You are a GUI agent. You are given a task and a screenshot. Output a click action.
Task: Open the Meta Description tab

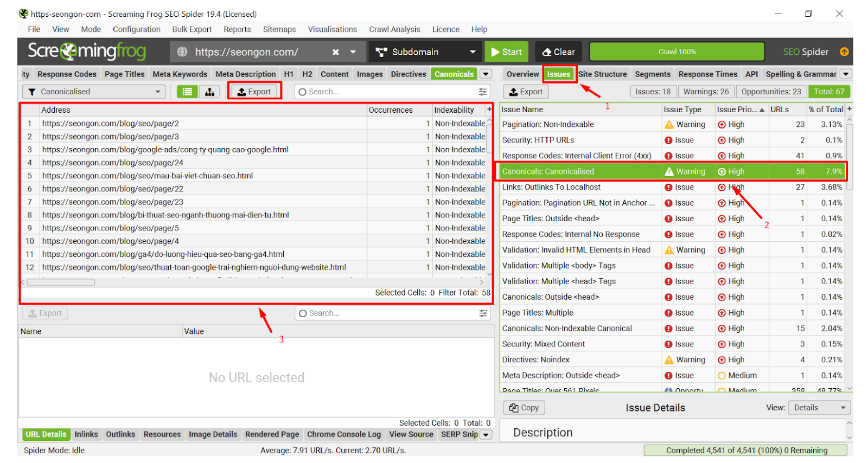(246, 74)
